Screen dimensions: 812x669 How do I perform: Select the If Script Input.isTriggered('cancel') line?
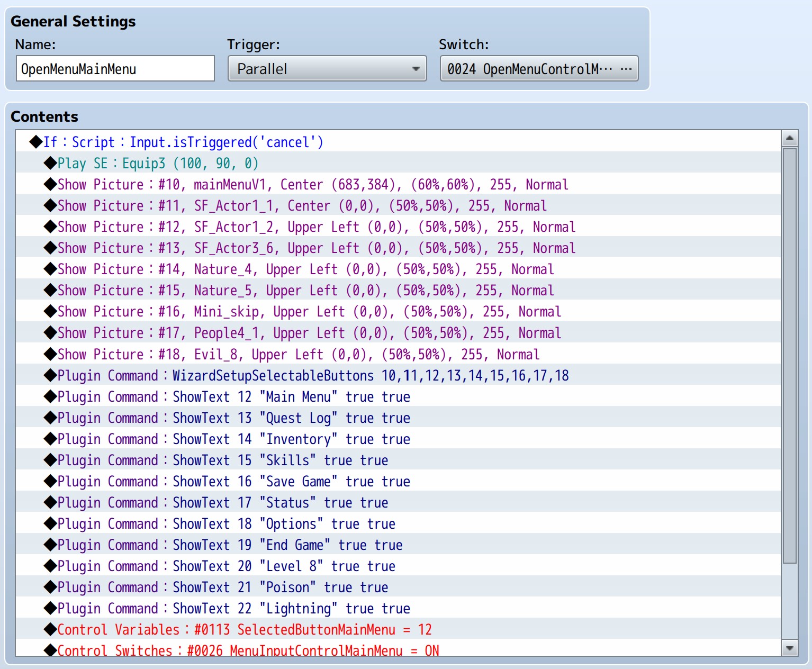pyautogui.click(x=183, y=142)
